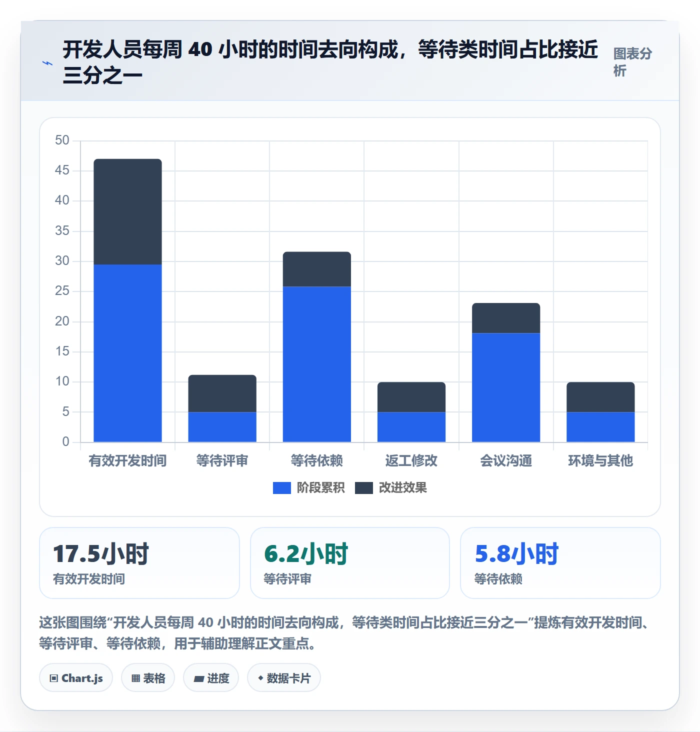The height and width of the screenshot is (732, 700).
Task: Select the dark 返工修改 bar segment
Action: coord(411,397)
